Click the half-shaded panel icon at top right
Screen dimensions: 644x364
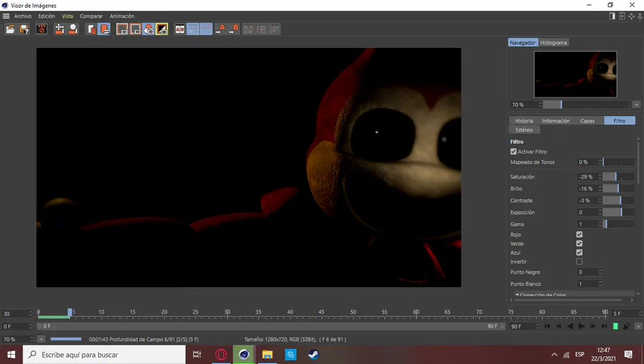coord(612,16)
